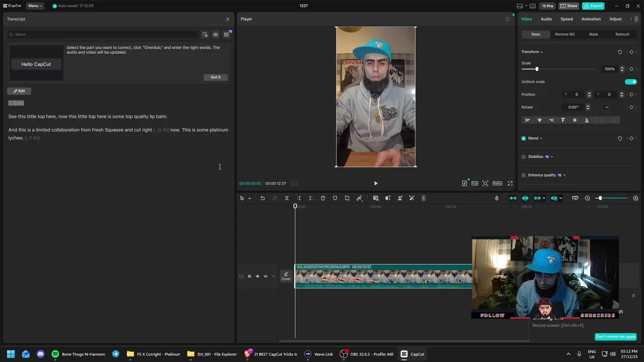The width and height of the screenshot is (644, 362).
Task: Open the Retouch sub-tab
Action: (x=622, y=34)
